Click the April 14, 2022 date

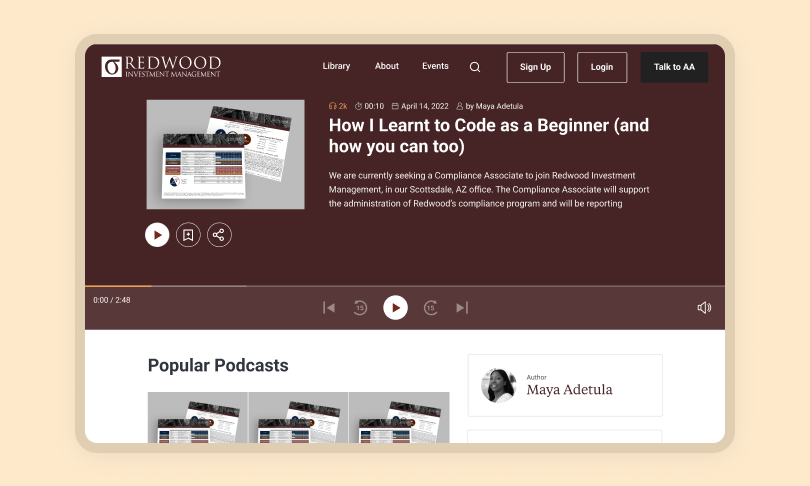click(420, 106)
